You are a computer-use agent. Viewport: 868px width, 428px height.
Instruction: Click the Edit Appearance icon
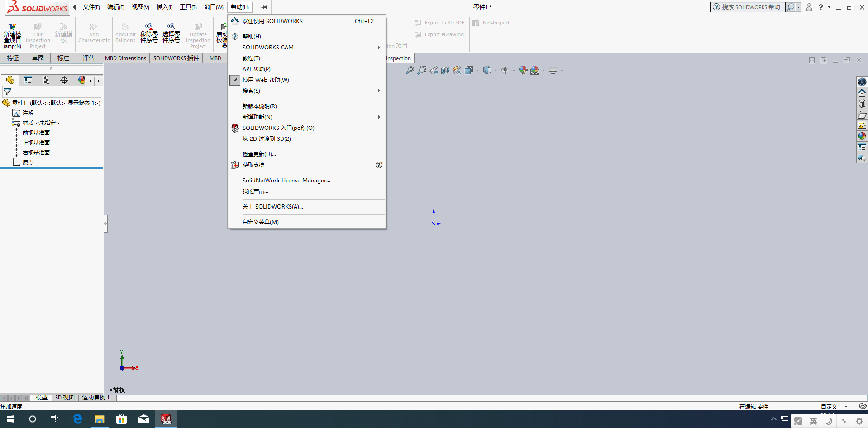(x=523, y=70)
